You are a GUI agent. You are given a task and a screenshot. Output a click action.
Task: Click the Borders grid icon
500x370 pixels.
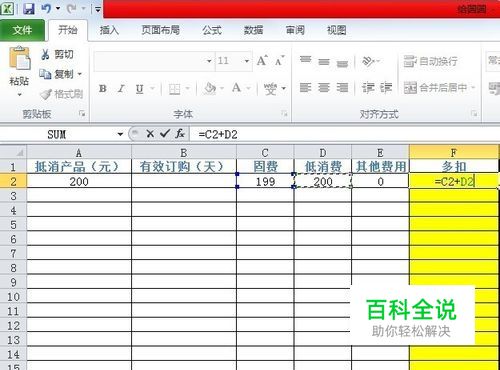pyautogui.click(x=175, y=89)
